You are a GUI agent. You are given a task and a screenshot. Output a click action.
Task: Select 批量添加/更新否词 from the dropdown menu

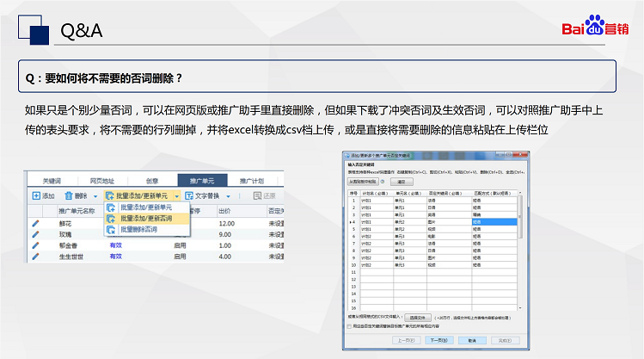(144, 219)
